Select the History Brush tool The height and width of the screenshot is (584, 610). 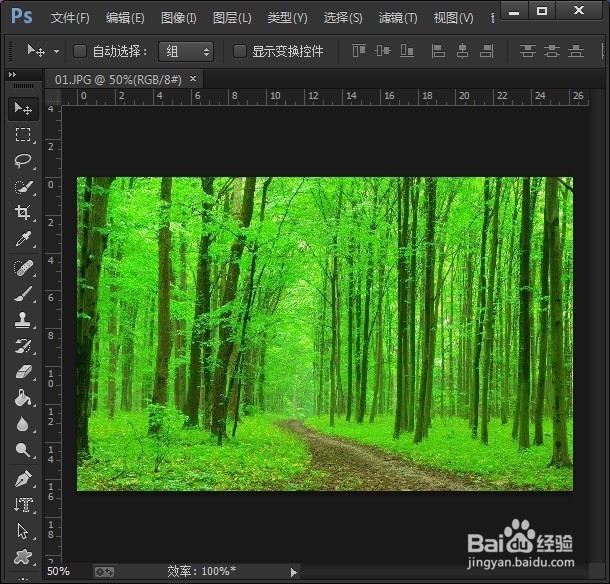coord(23,346)
